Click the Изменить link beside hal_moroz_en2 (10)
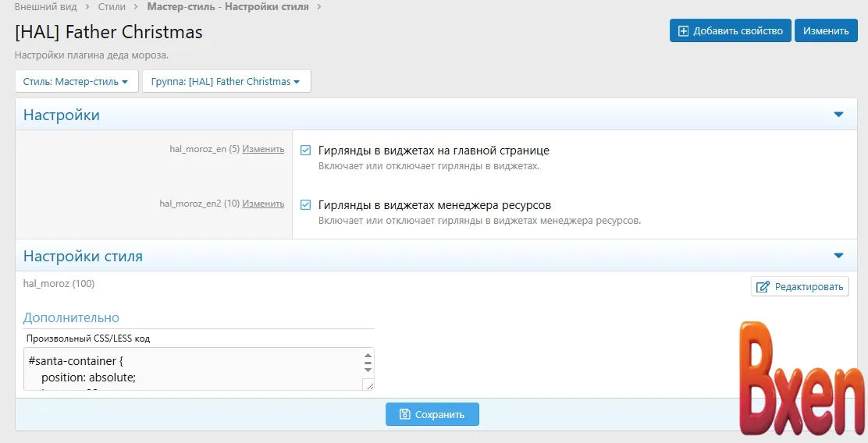The image size is (868, 443). (x=263, y=204)
